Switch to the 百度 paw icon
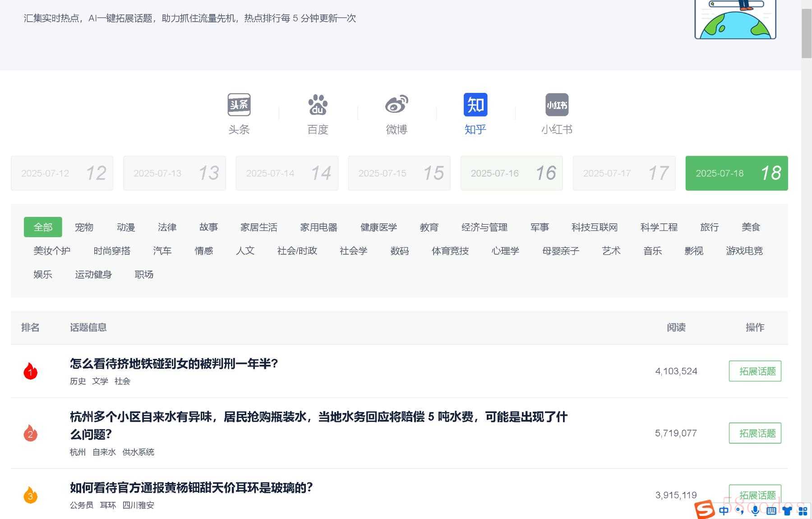 tap(318, 105)
